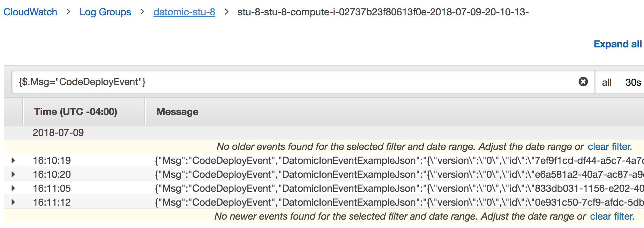The image size is (644, 228).
Task: Click Expand all
Action: pyautogui.click(x=617, y=44)
